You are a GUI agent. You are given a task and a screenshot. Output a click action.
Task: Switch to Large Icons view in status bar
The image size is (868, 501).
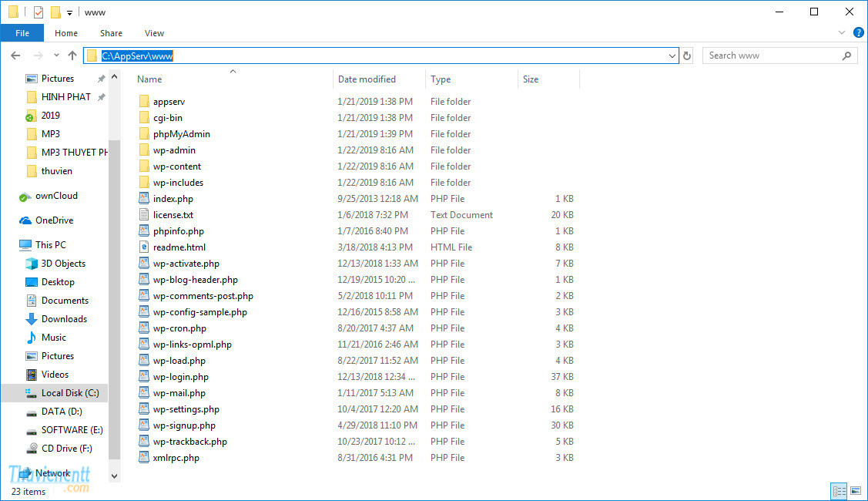856,490
